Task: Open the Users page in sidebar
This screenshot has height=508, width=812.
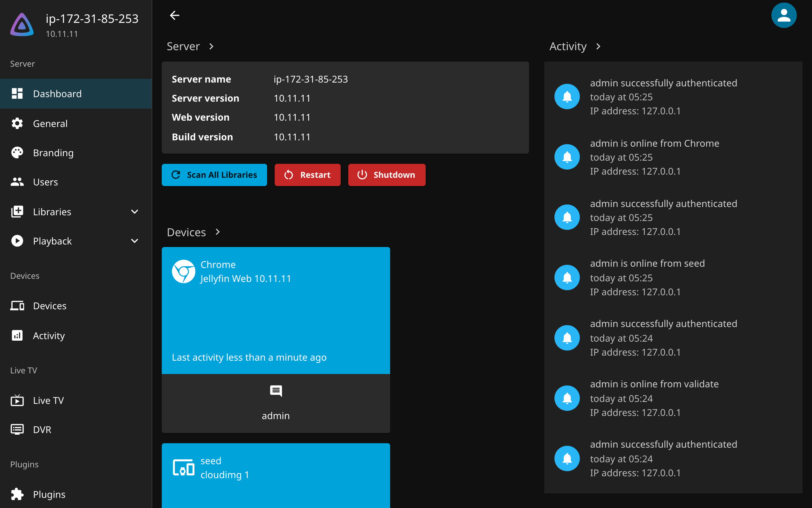Action: [76, 182]
